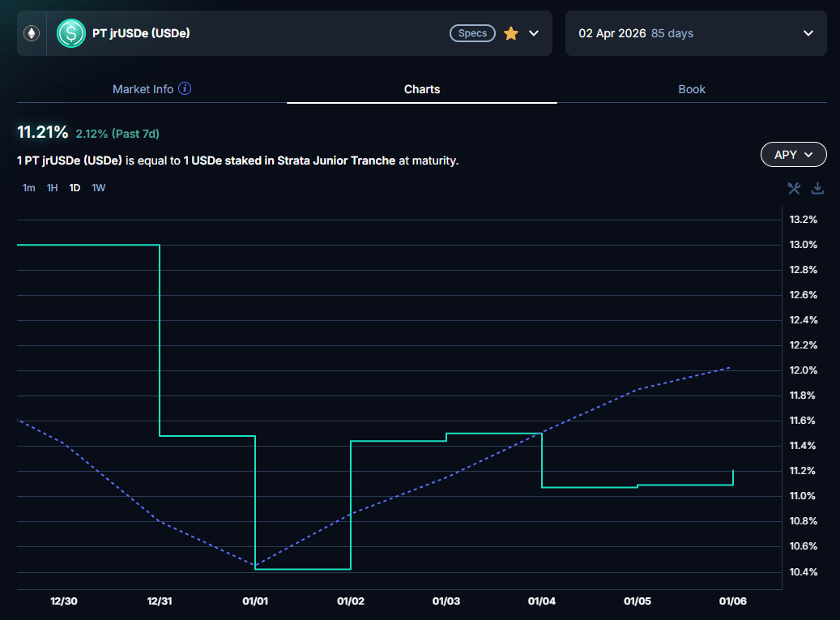Open chart tools settings icon

click(x=794, y=188)
